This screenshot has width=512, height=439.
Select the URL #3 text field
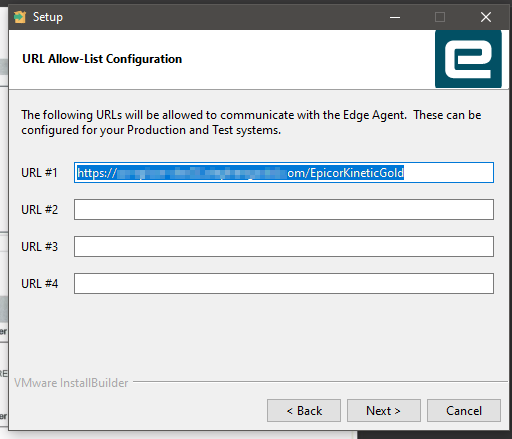coord(284,247)
